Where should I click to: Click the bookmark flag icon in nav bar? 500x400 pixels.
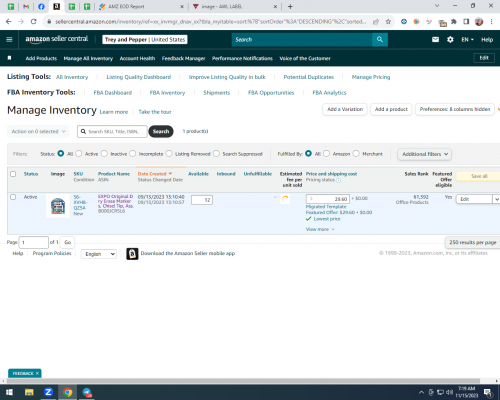tap(9, 58)
